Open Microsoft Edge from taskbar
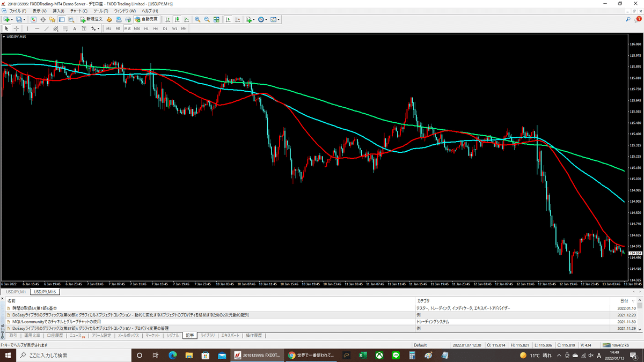The width and height of the screenshot is (644, 362). 173,355
